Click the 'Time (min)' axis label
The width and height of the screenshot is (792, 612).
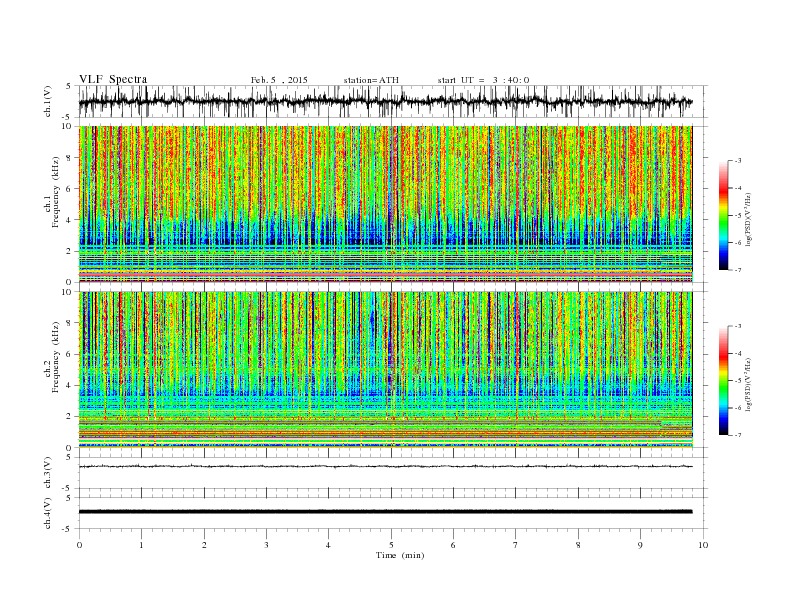400,555
